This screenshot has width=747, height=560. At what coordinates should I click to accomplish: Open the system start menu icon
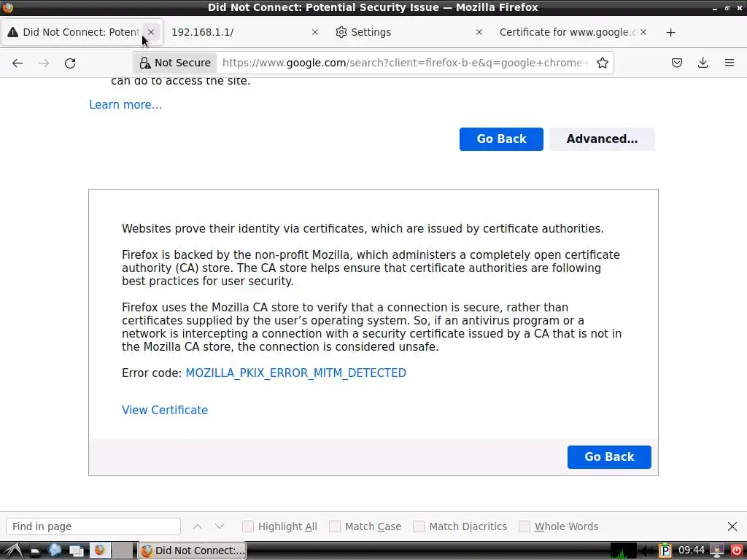tap(12, 551)
